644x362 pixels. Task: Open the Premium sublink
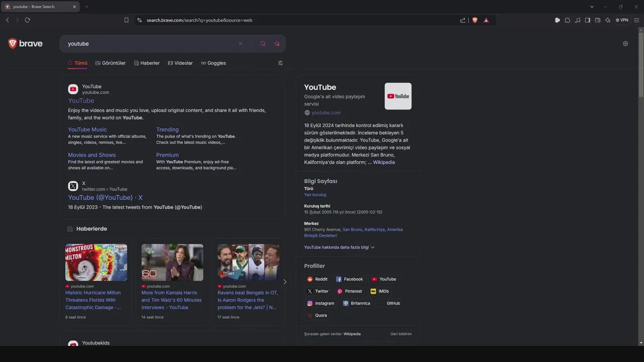(x=168, y=155)
